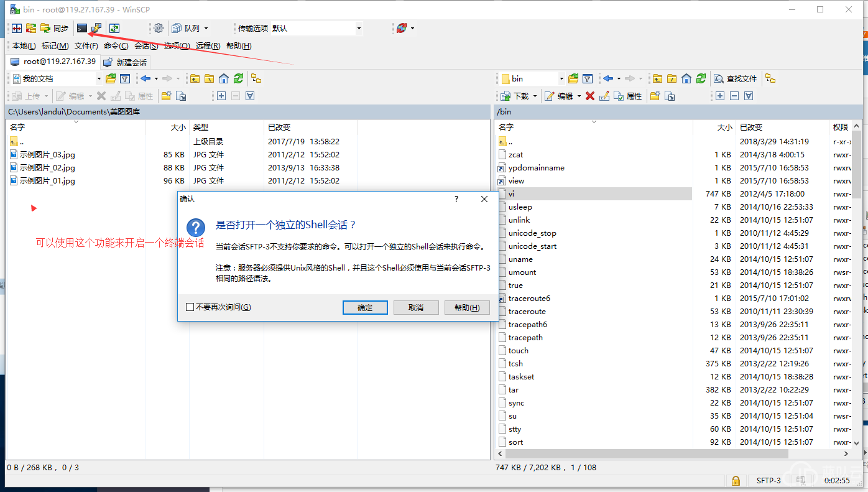Viewport: 868px width, 492px height.
Task: Open the 远程(R) menu
Action: pyautogui.click(x=208, y=46)
